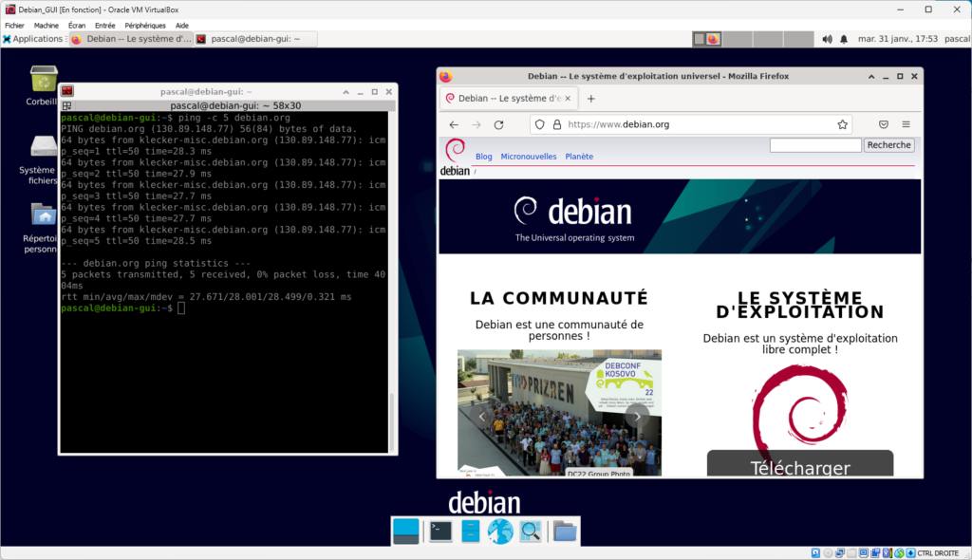Click VirtualBox shared folders status icon

tap(851, 553)
